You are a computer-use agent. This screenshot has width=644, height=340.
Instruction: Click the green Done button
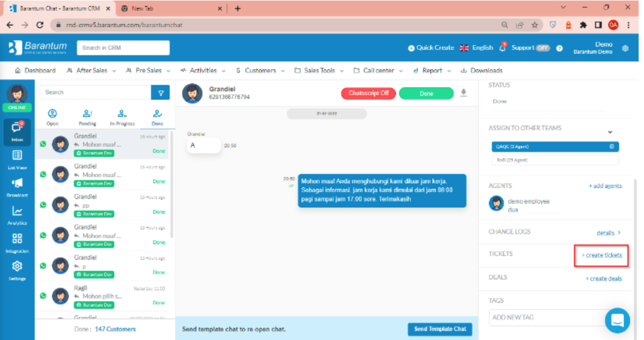[x=426, y=93]
